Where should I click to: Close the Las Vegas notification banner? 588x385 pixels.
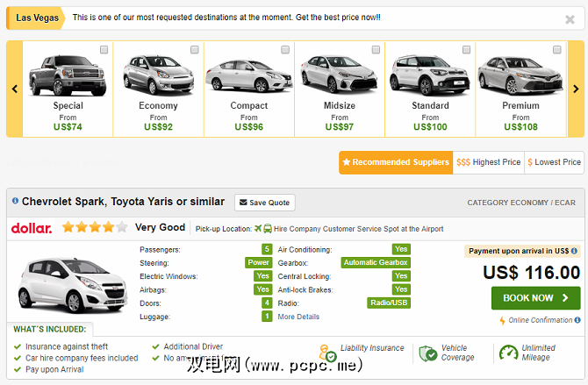click(x=570, y=18)
